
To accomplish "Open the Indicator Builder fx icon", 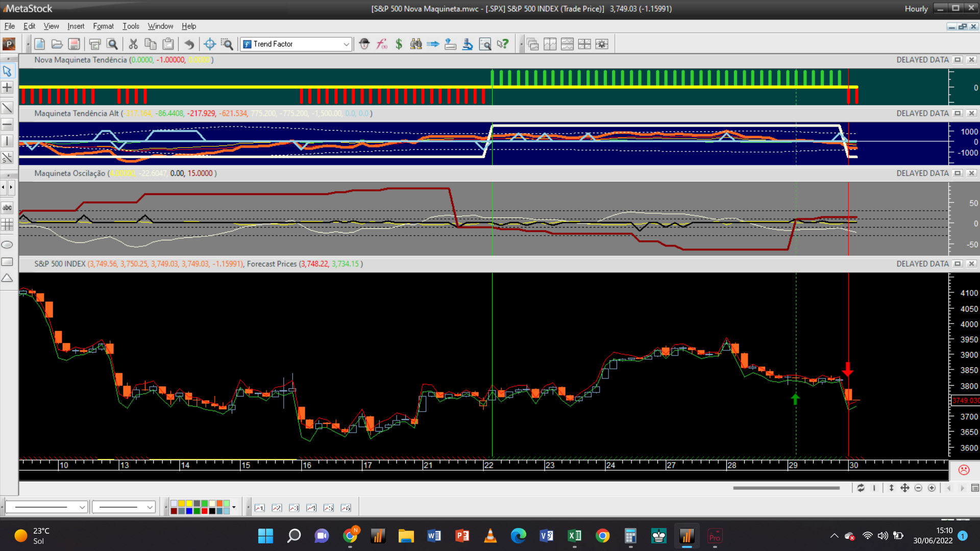I will click(382, 44).
